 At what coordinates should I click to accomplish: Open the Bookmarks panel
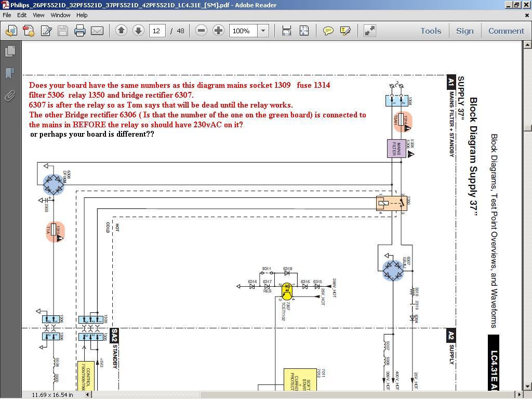coord(10,73)
